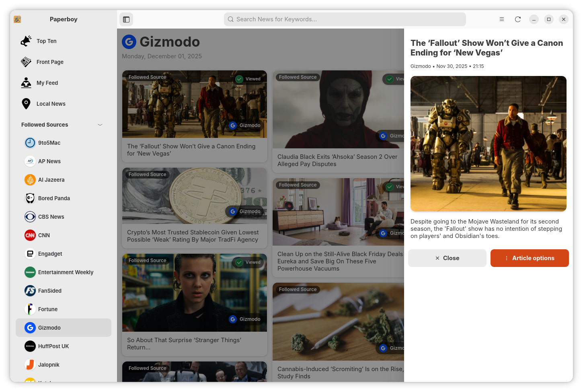The width and height of the screenshot is (583, 392).
Task: Select the Engadget source entry
Action: coord(50,254)
